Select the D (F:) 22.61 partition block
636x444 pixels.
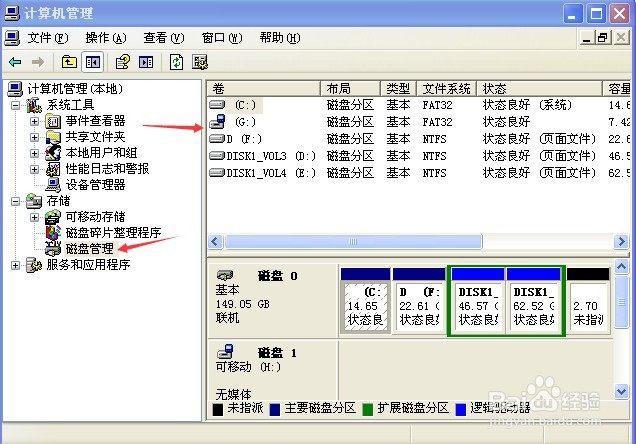click(419, 301)
